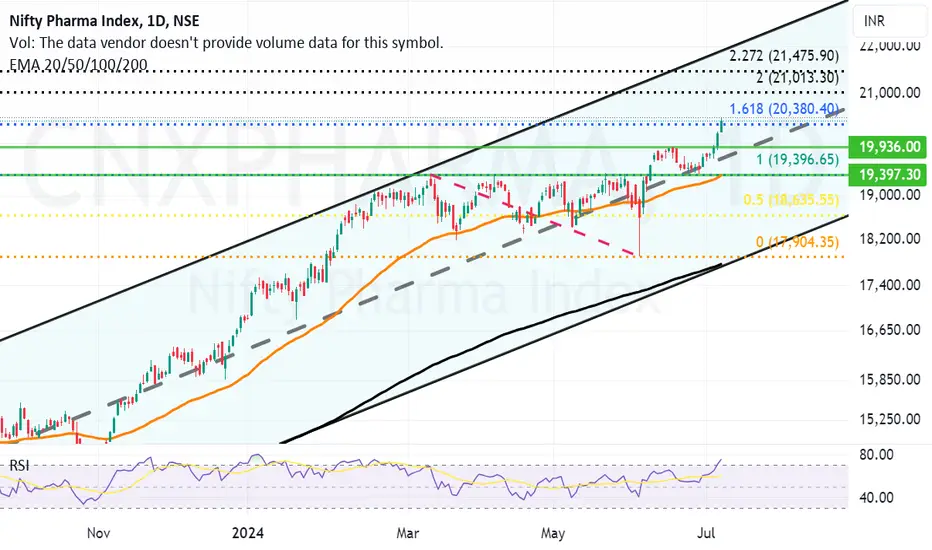Click the green 19,397.30 price tag
The image size is (932, 550).
tap(887, 174)
